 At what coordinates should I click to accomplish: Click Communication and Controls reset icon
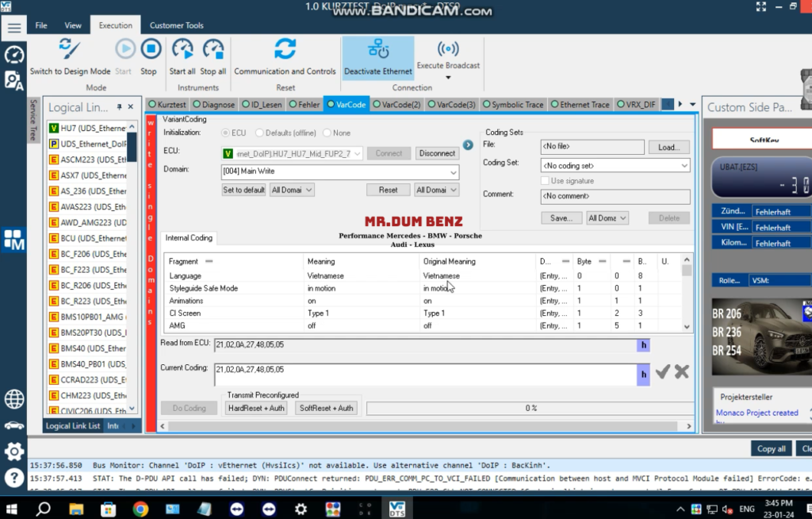point(285,49)
